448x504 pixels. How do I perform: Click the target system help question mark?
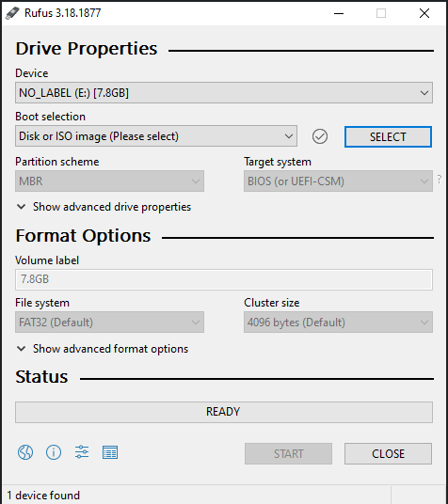[440, 179]
